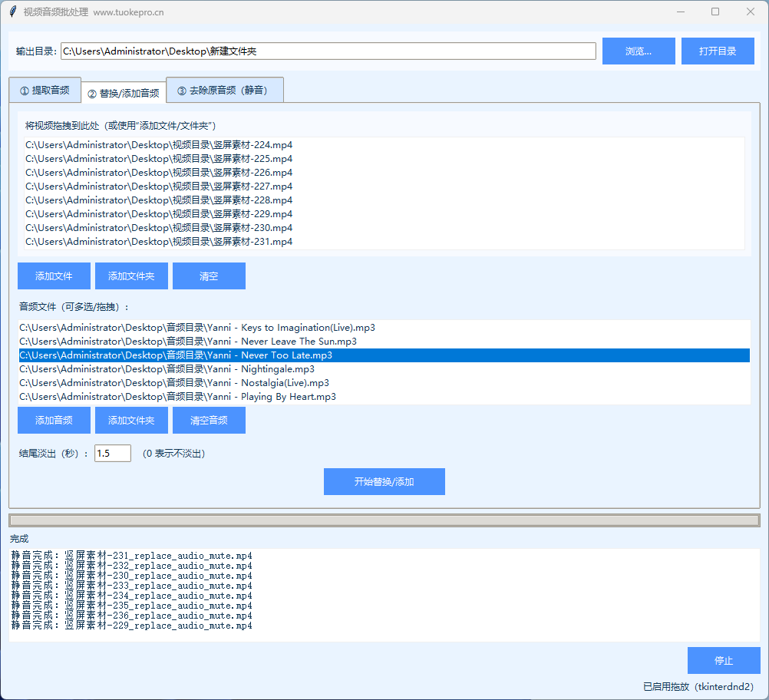Select video 竖屏素材-227.mp4 in list

point(159,187)
